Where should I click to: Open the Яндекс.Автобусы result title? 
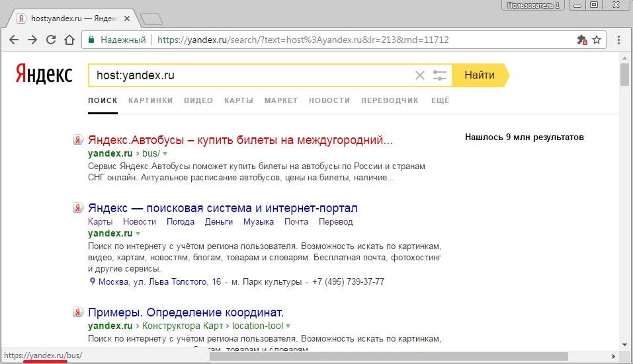(x=240, y=140)
